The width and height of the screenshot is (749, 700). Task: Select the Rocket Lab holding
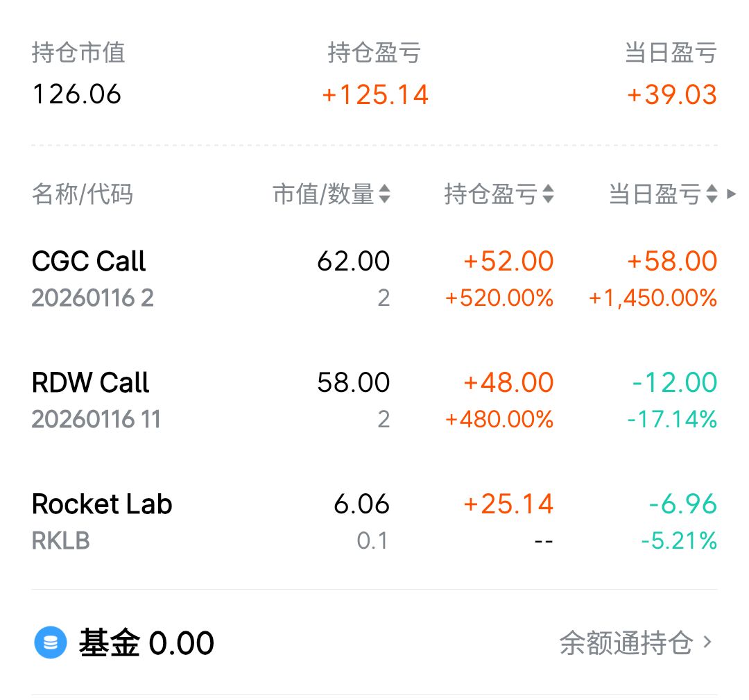102,504
